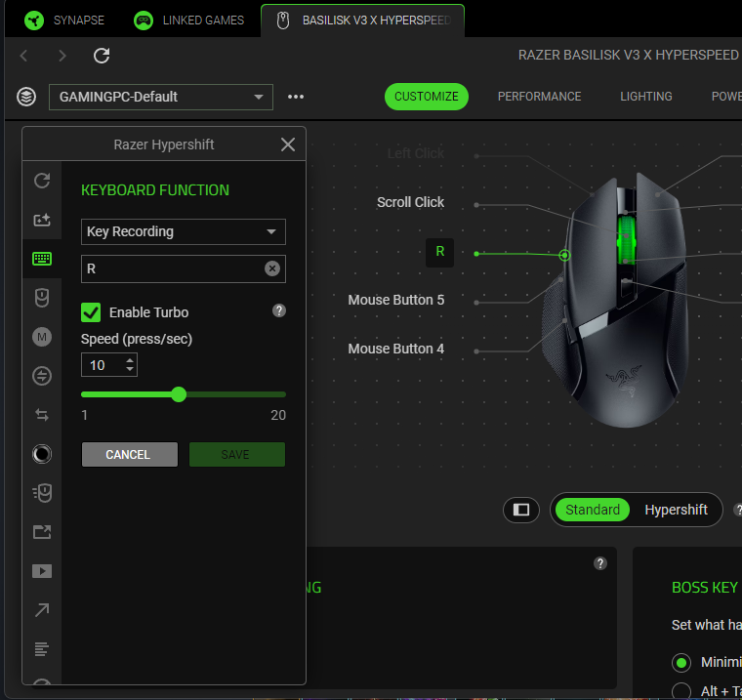The image size is (742, 700).
Task: Select the Text Function lines icon
Action: [42, 649]
